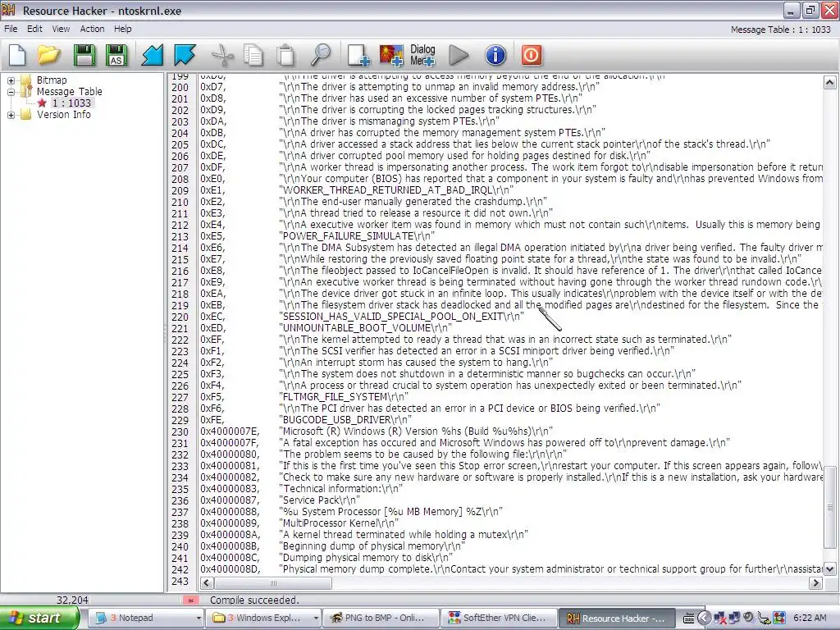Image resolution: width=840 pixels, height=630 pixels.
Task: Click the horizontal scrollbar right arrow
Action: tap(815, 583)
